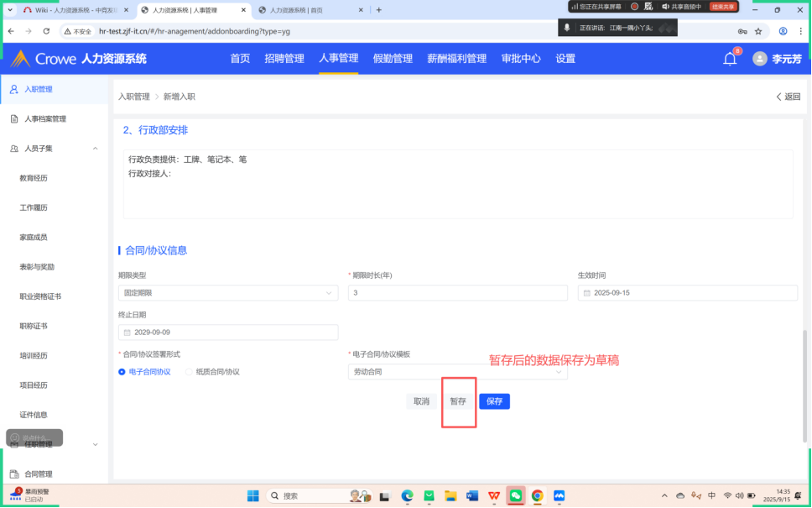Bookmark this page with the star icon
The image size is (812, 508).
[758, 31]
